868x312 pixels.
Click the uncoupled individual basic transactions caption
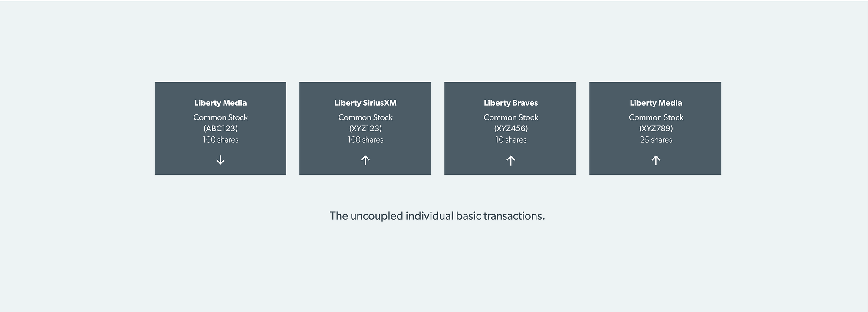point(437,216)
